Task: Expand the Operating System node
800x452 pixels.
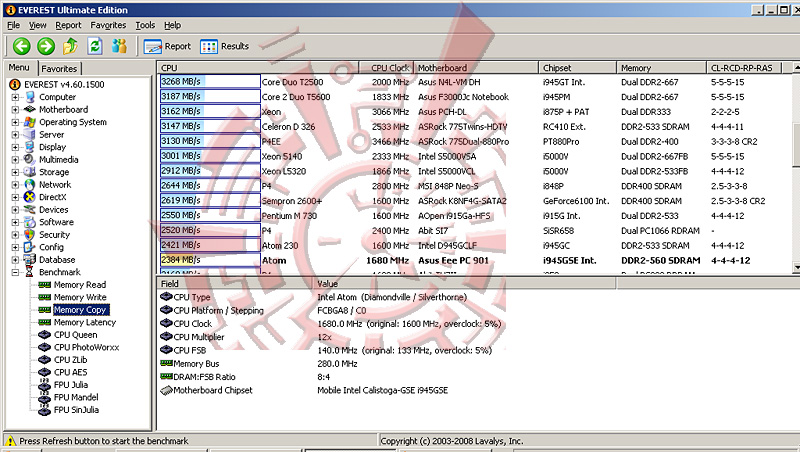Action: tap(15, 122)
